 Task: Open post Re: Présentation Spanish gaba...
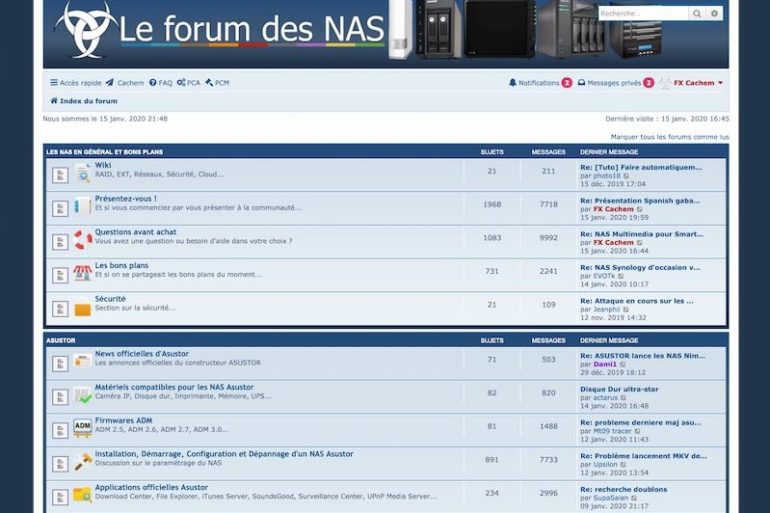[640, 201]
